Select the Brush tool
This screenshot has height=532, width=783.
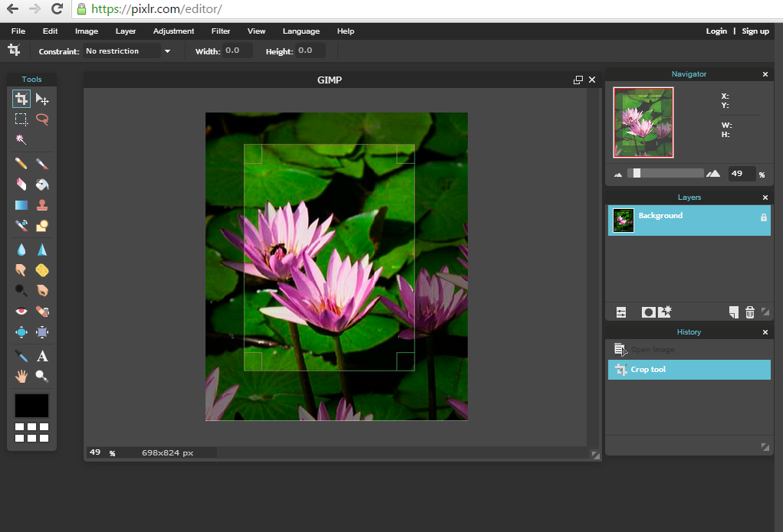(x=42, y=164)
